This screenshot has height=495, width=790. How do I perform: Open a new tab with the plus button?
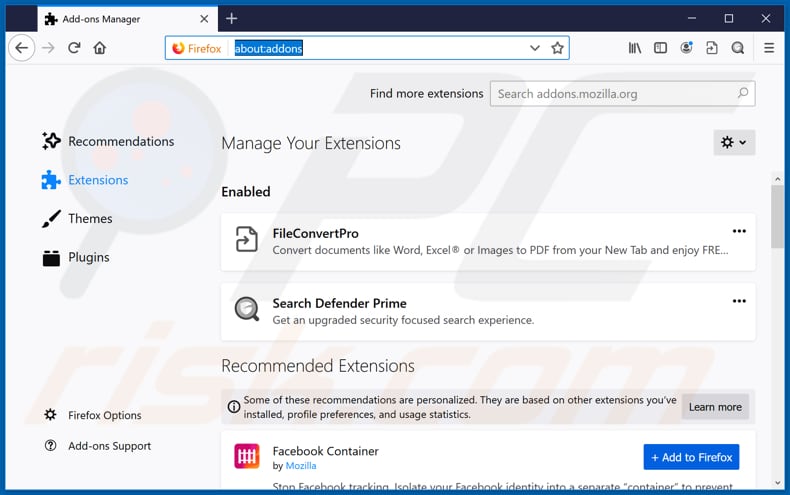(x=232, y=19)
